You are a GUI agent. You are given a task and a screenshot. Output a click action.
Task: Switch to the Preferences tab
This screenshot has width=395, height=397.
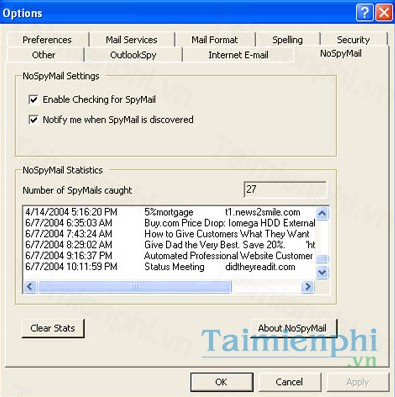click(47, 40)
